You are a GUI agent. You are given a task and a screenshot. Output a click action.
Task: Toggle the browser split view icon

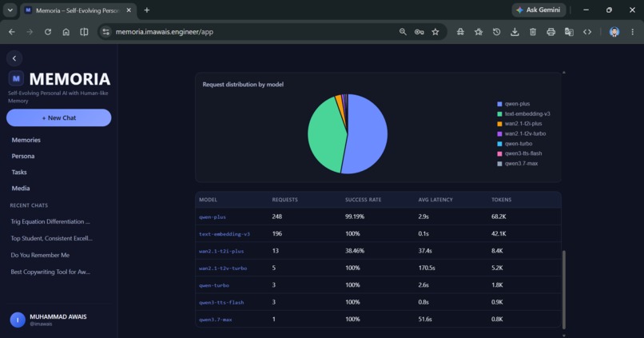84,32
